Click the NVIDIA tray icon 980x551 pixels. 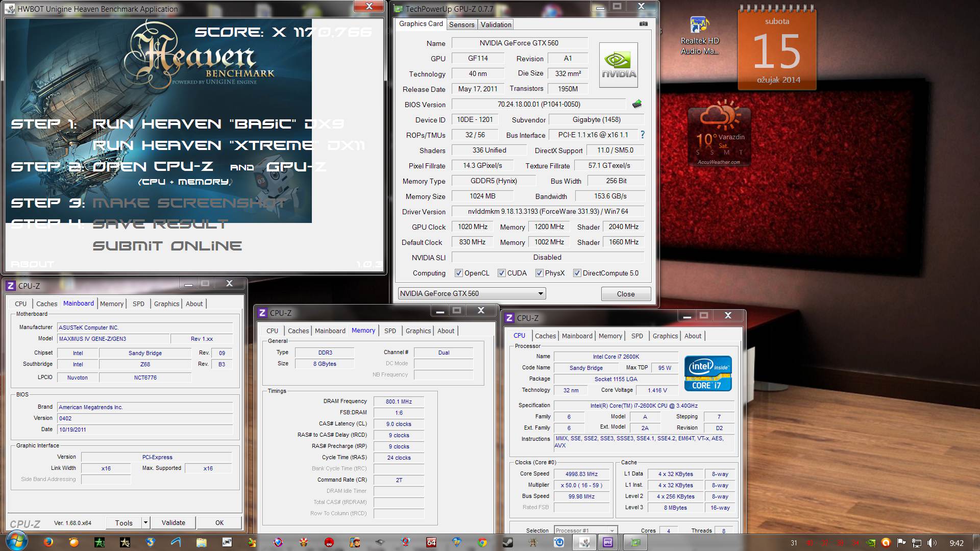[x=871, y=542]
